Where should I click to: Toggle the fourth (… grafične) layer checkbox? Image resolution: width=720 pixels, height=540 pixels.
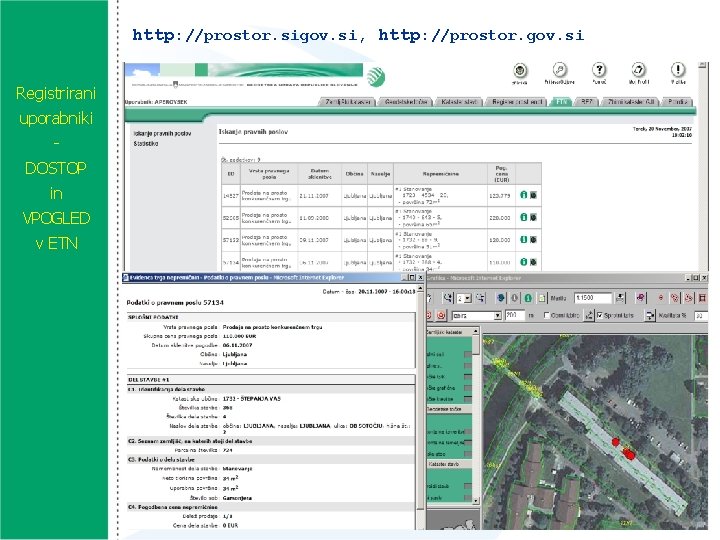[467, 388]
